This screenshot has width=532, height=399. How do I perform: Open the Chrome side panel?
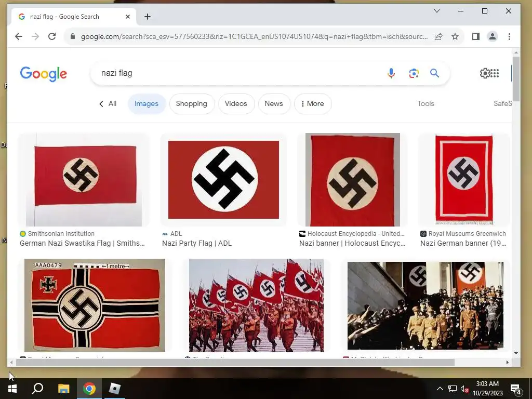476,36
